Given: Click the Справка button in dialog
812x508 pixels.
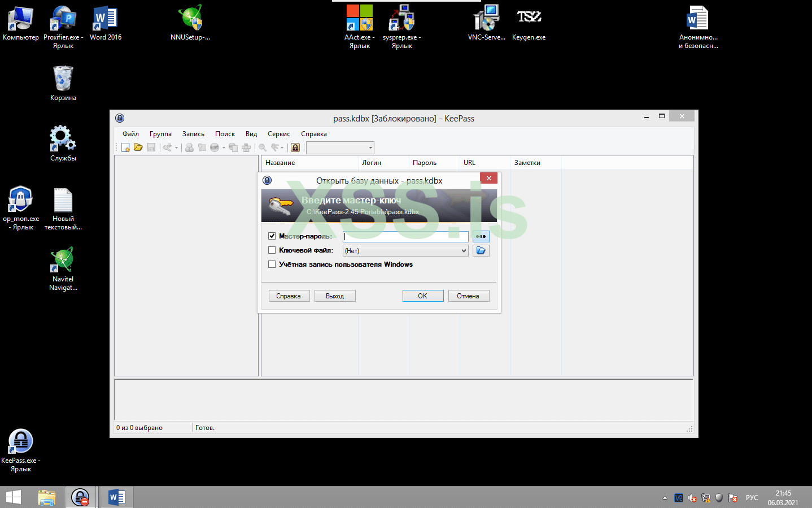Looking at the screenshot, I should (x=289, y=296).
